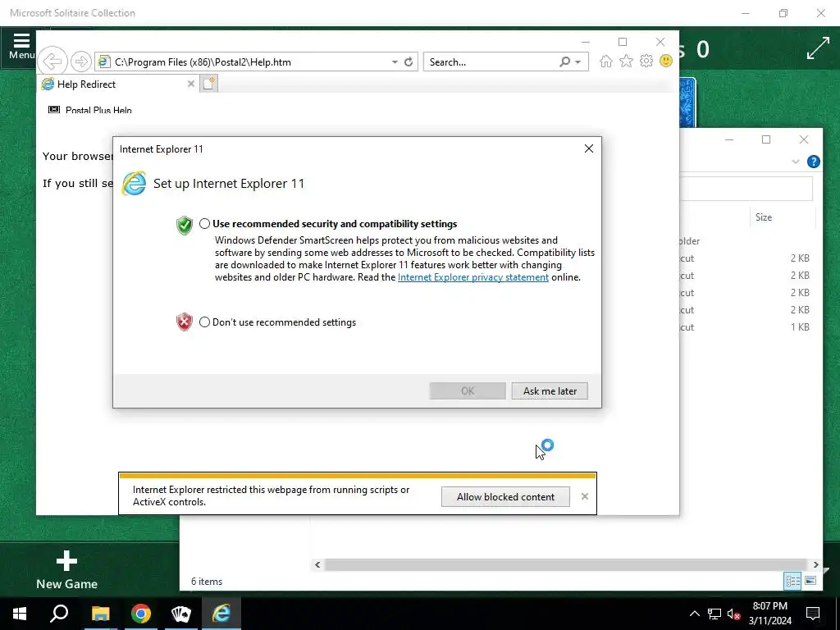840x630 pixels.
Task: Dismiss the blocked content notification bar
Action: click(584, 496)
